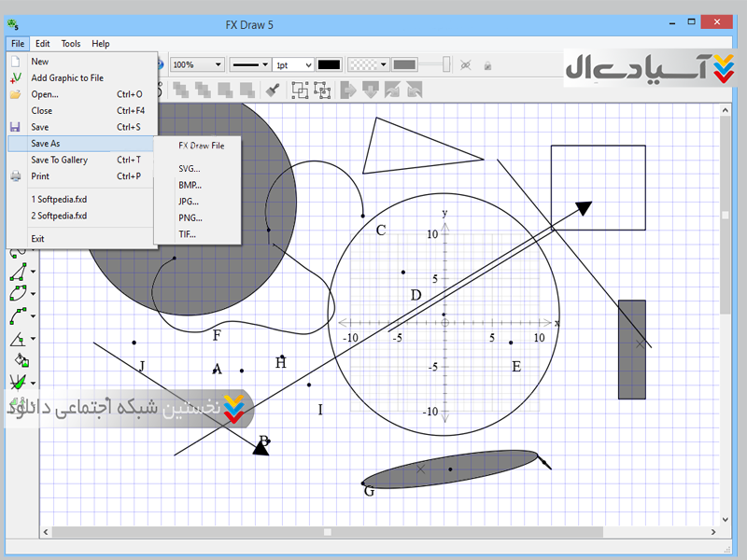Click the group objects toolbar icon
Viewport: 747px width, 560px height.
[x=300, y=90]
